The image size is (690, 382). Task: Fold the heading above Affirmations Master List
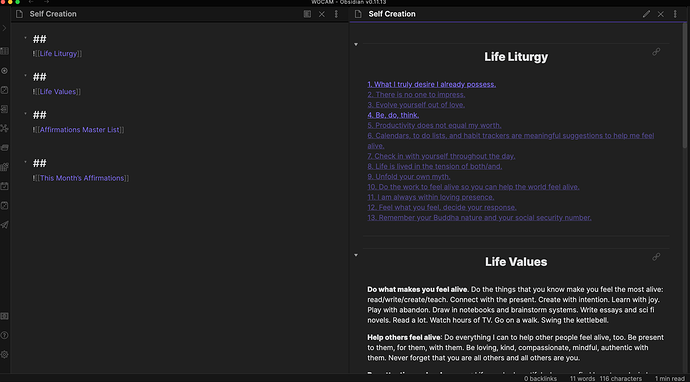pos(25,114)
